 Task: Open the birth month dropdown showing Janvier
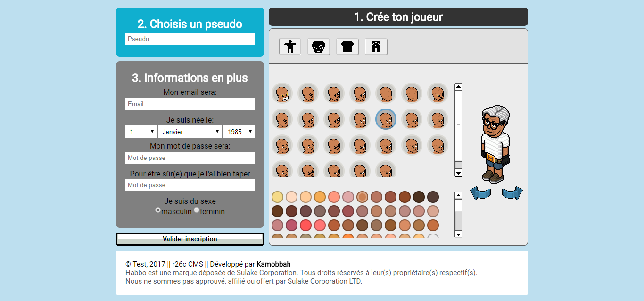[x=190, y=132]
